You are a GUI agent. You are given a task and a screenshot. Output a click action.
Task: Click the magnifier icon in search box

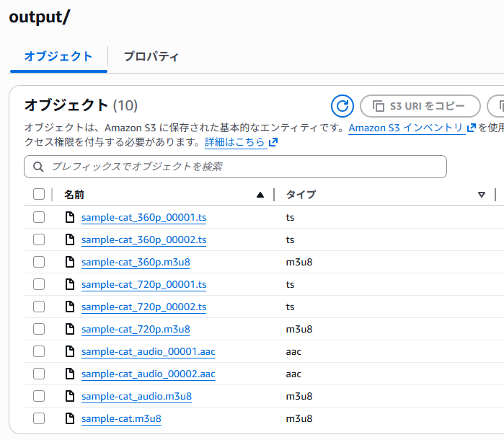click(x=38, y=167)
